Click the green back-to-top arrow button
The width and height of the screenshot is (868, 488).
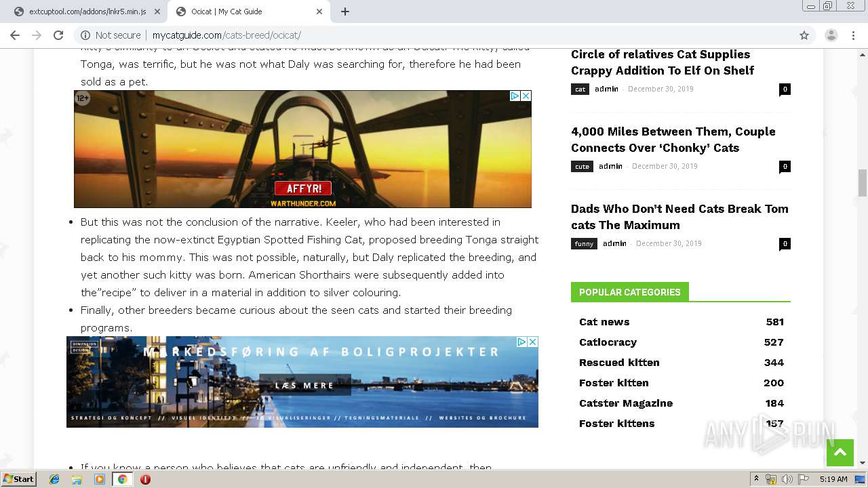coord(840,452)
